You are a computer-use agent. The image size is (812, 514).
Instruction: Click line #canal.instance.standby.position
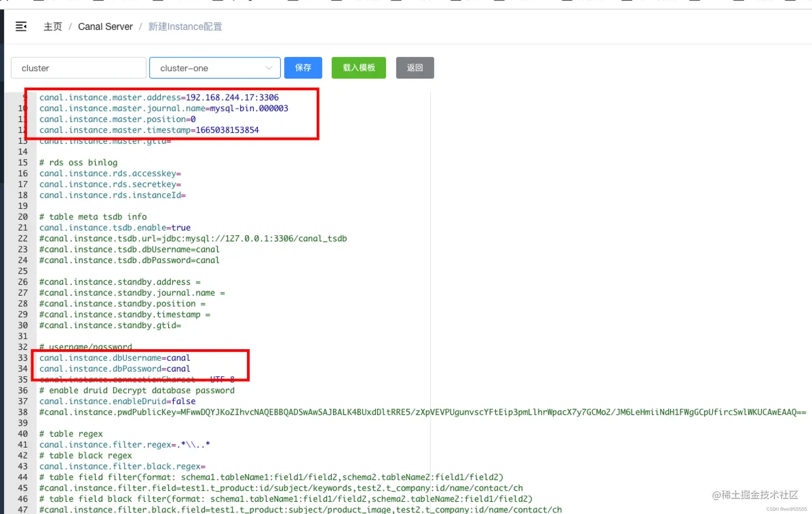click(x=122, y=303)
